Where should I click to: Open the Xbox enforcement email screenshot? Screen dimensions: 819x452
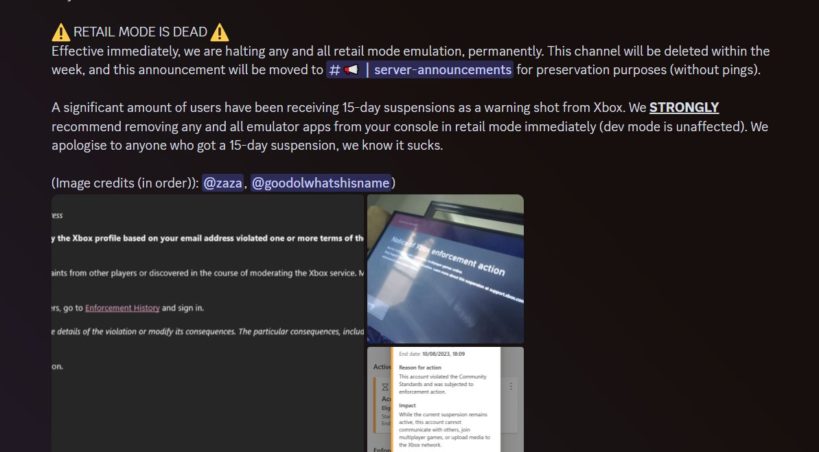coord(208,323)
